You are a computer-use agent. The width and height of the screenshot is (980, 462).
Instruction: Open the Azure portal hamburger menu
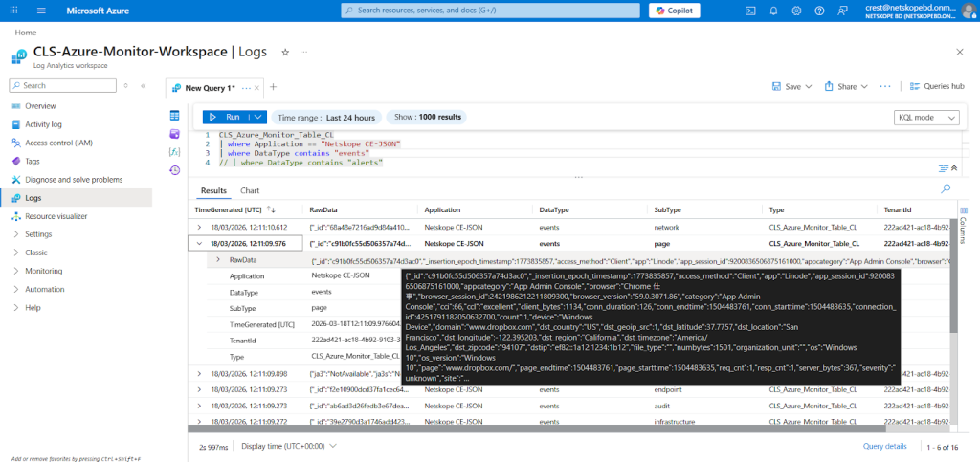click(x=41, y=11)
